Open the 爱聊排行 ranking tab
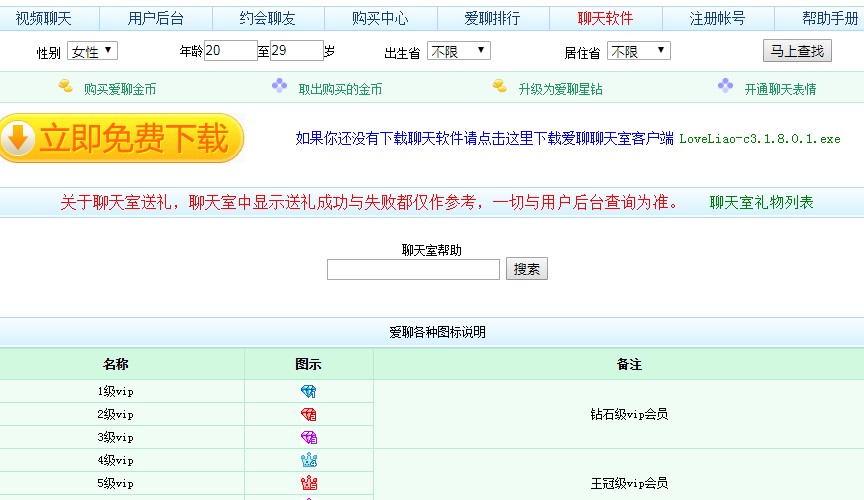Image resolution: width=864 pixels, height=500 pixels. point(492,19)
